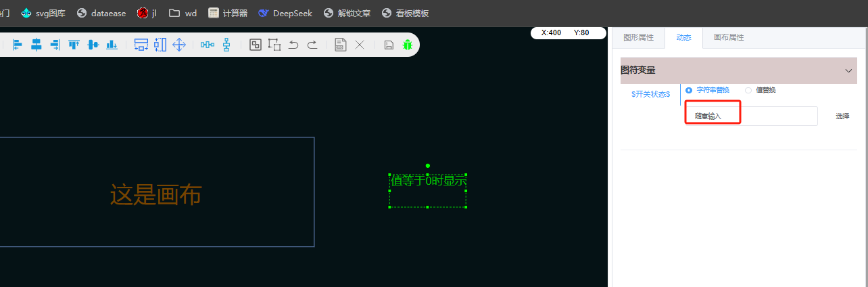
Task: Distribute selected items horizontally
Action: pyautogui.click(x=208, y=45)
